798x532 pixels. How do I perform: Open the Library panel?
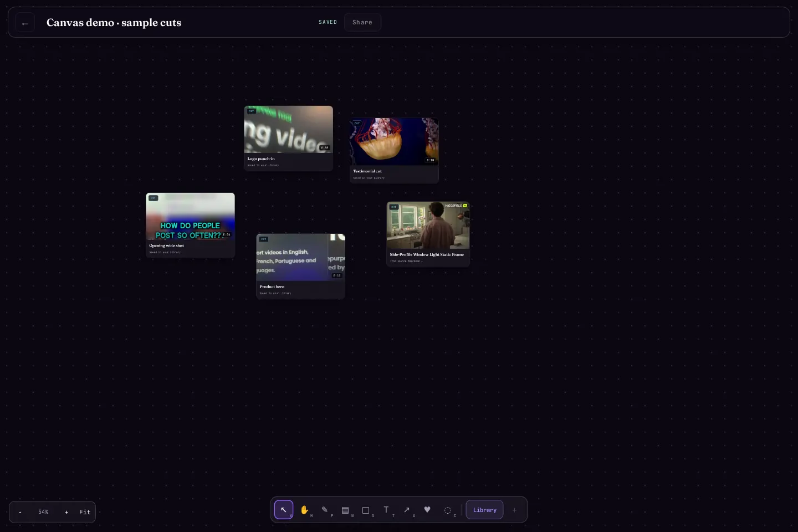[485, 510]
